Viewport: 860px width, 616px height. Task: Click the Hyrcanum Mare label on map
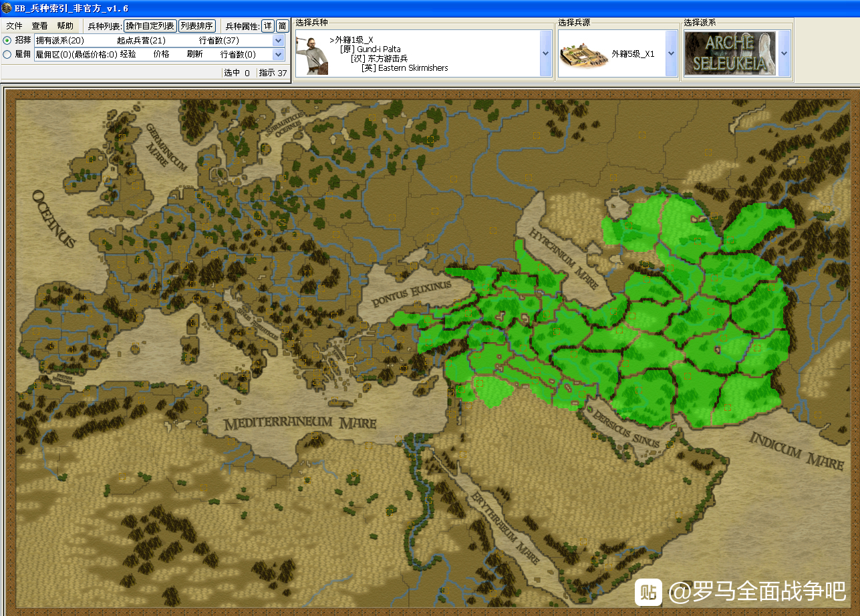(563, 260)
